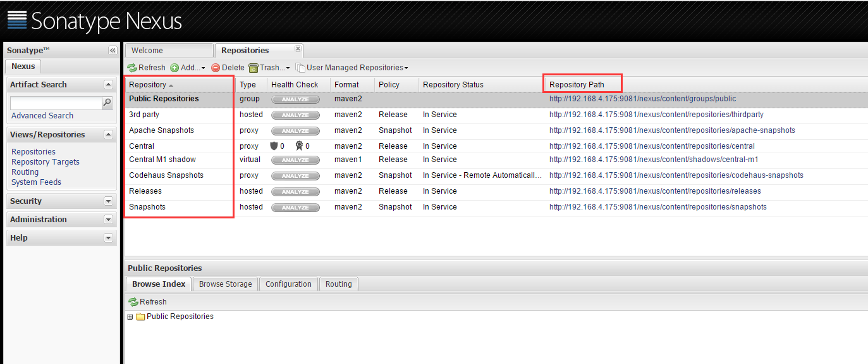Viewport: 868px width, 364px height.
Task: Select the Central M1 shadow row
Action: pyautogui.click(x=496, y=160)
